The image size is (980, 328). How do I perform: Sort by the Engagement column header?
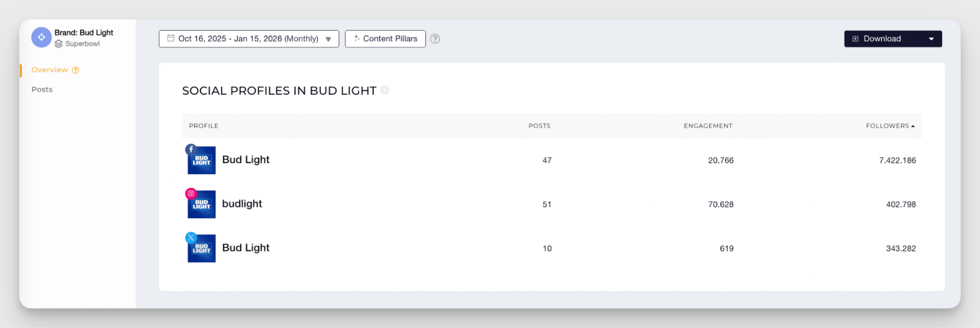click(708, 126)
